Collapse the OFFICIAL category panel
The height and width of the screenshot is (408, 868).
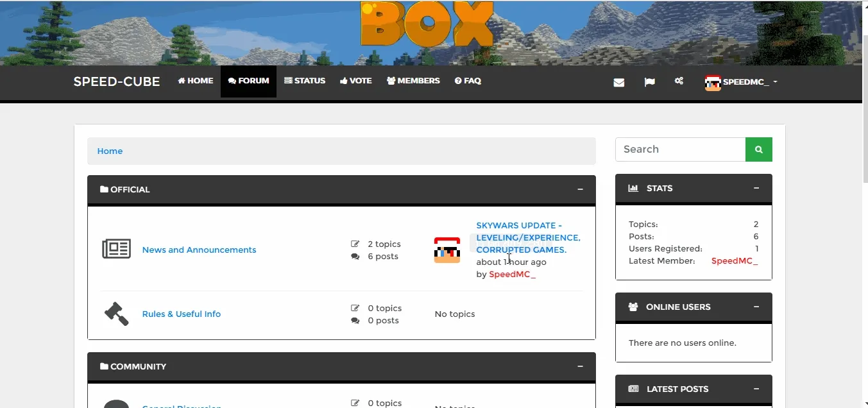(580, 189)
